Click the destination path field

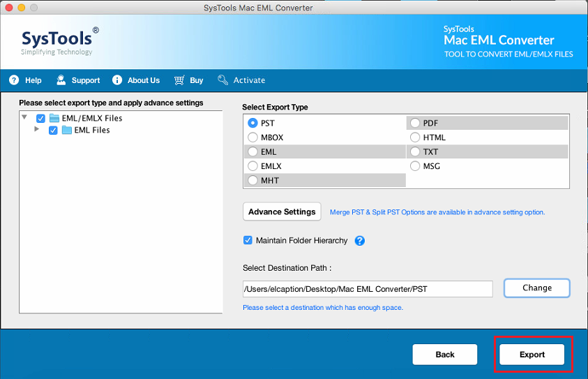point(368,289)
